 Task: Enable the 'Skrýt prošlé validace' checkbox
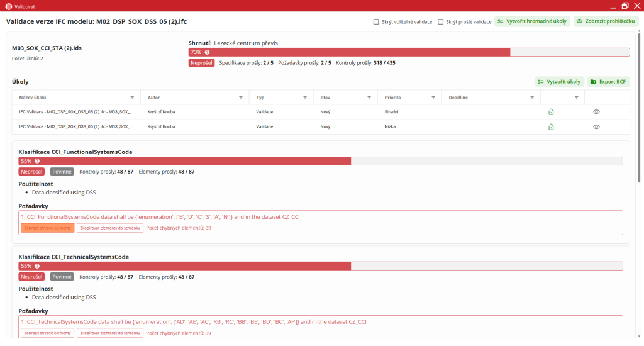[x=441, y=21]
